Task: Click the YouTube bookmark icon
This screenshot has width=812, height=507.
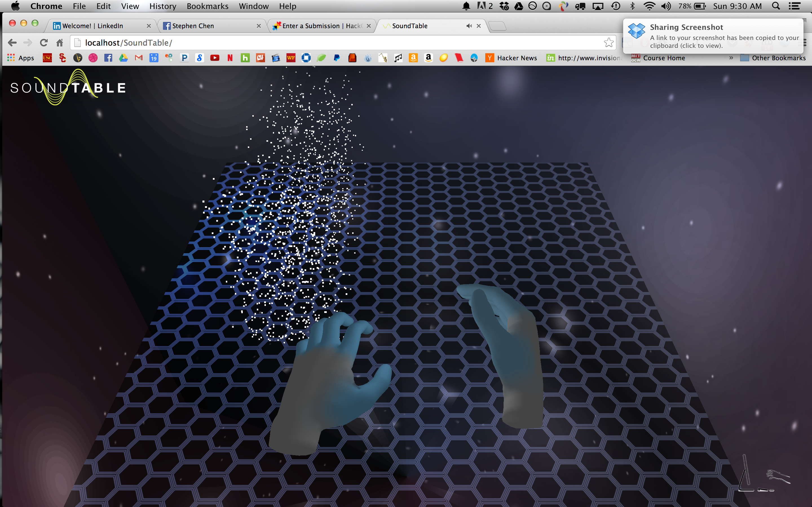Action: click(215, 58)
